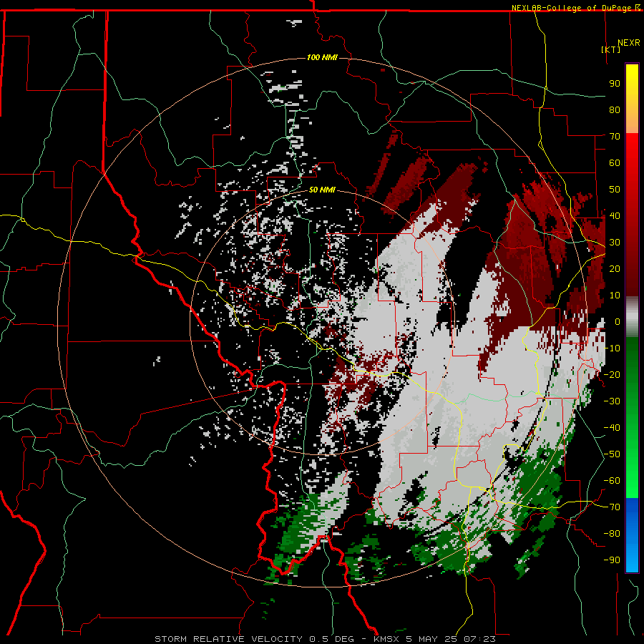Click the 50 value on the velocity scale
The image size is (644, 644).
615,190
